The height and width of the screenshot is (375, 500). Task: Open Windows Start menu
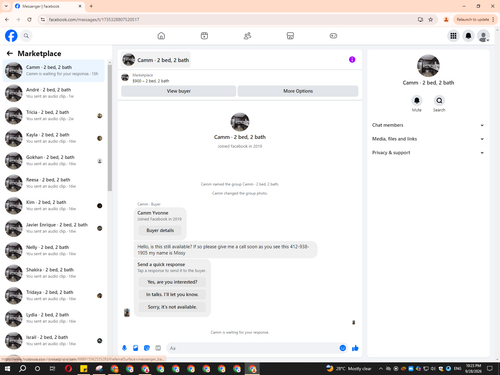pos(7,369)
